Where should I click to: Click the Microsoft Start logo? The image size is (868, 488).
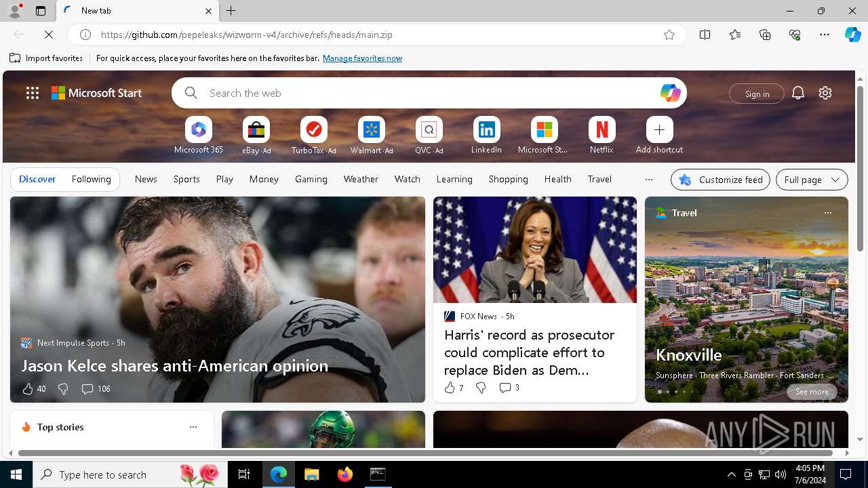pyautogui.click(x=97, y=93)
